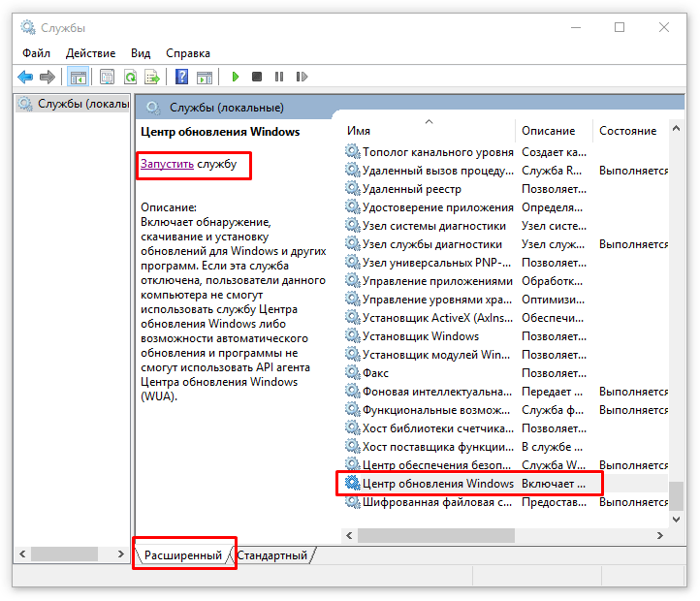Click the services list scroll-right arrow

point(660,535)
